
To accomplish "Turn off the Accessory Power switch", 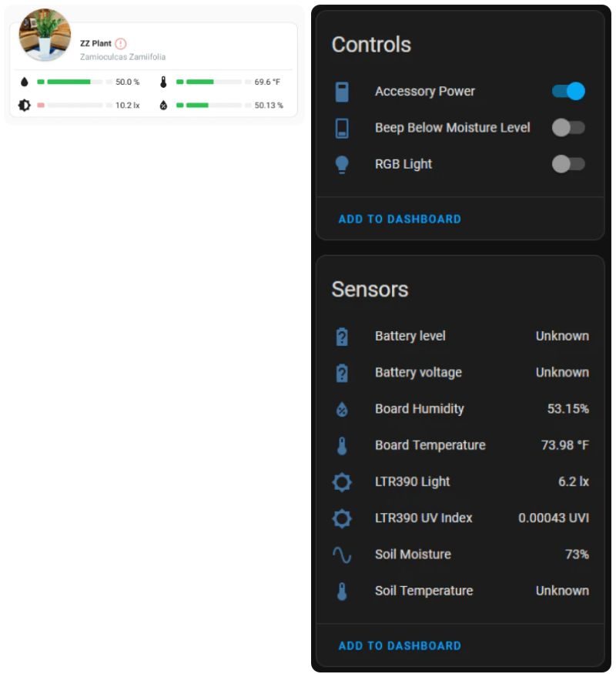I will click(x=568, y=92).
